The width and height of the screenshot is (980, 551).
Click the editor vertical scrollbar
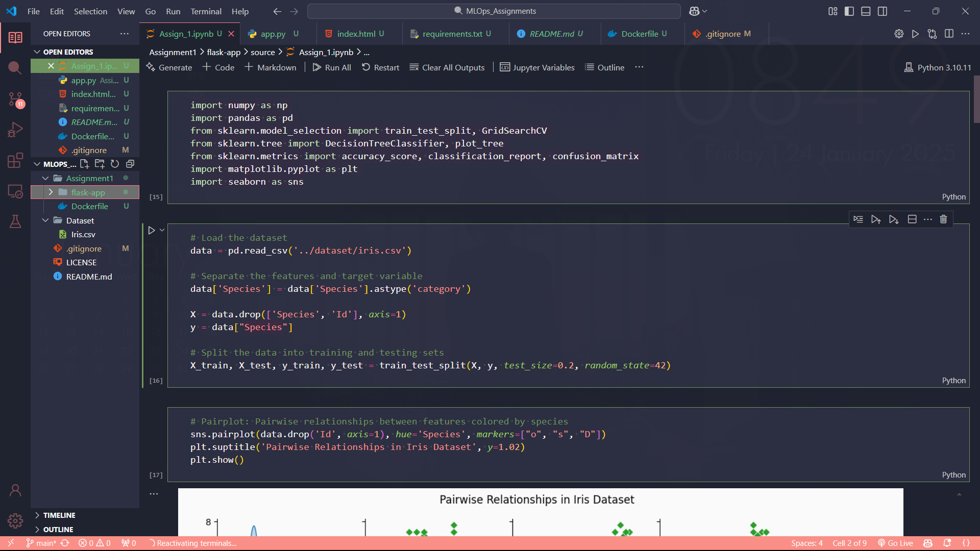tap(976, 99)
